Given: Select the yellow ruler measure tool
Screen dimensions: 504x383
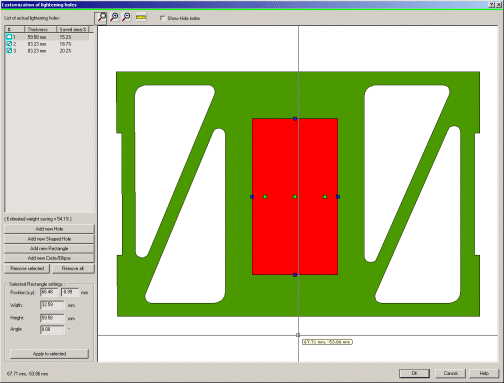Looking at the screenshot, I should click(141, 17).
